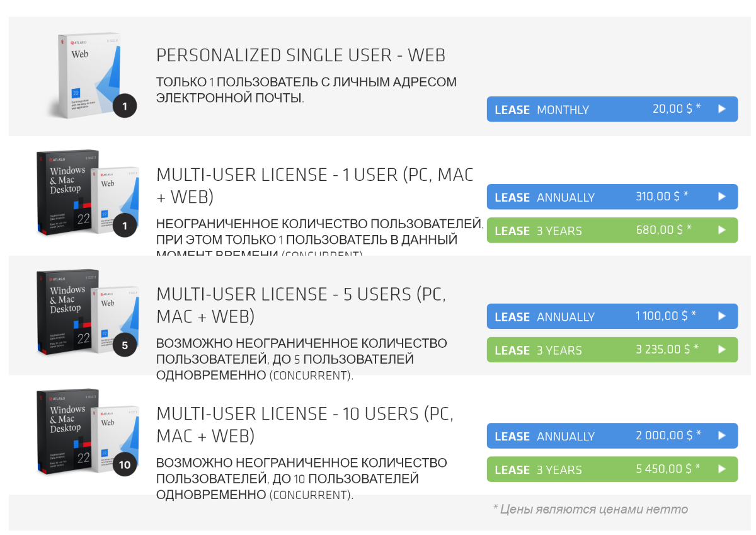Open Multi-User License - 10 Users heading
This screenshot has width=756, height=535.
click(x=305, y=425)
